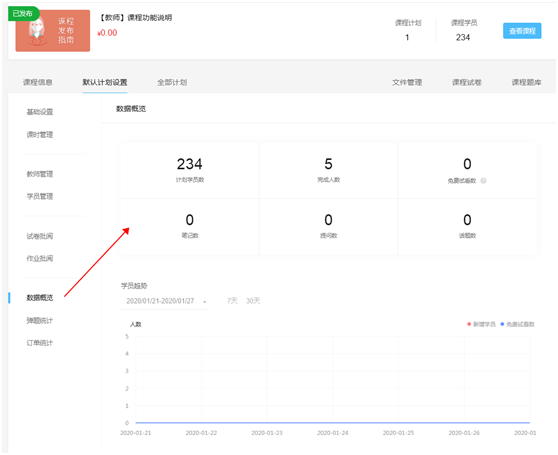Select 基础设置 in the sidebar
The width and height of the screenshot is (558, 455).
tap(40, 112)
